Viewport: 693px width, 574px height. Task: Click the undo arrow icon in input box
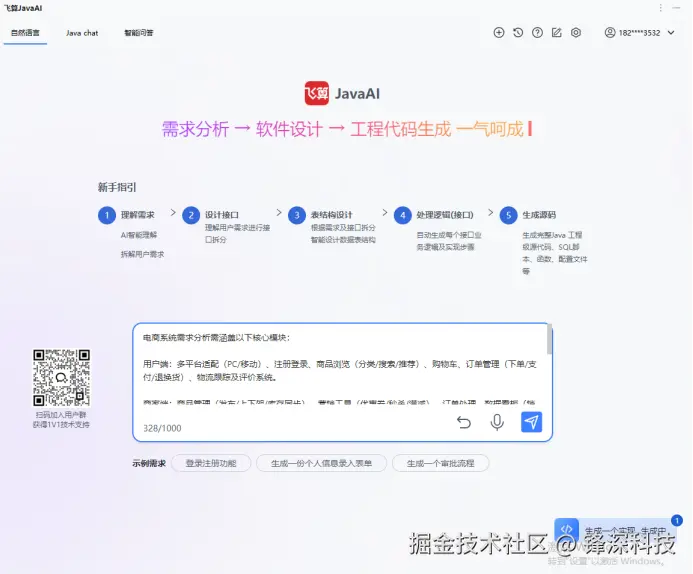(x=464, y=422)
